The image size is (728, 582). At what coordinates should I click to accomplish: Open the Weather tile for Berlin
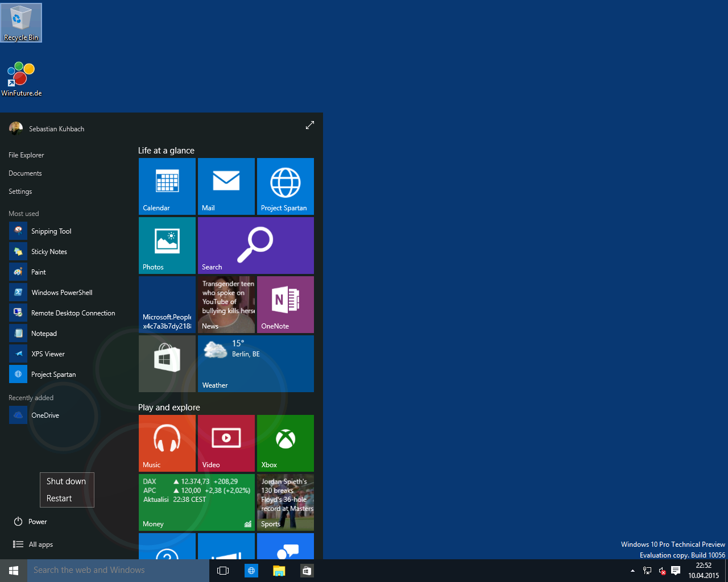click(x=256, y=364)
